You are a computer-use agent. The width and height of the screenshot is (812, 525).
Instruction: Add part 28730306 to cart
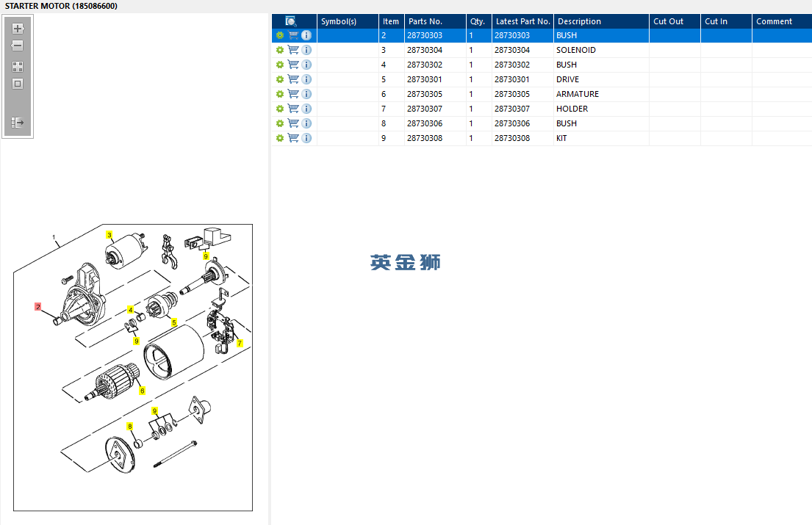point(293,123)
